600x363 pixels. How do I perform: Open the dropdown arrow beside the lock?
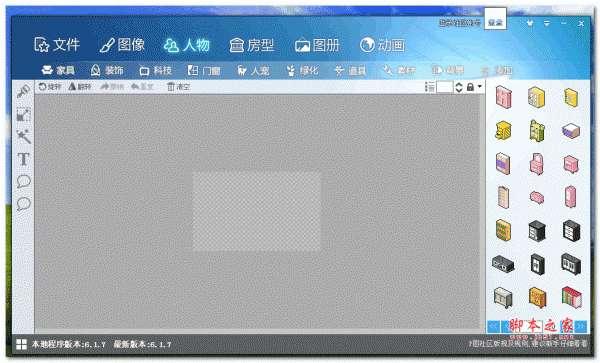[479, 86]
